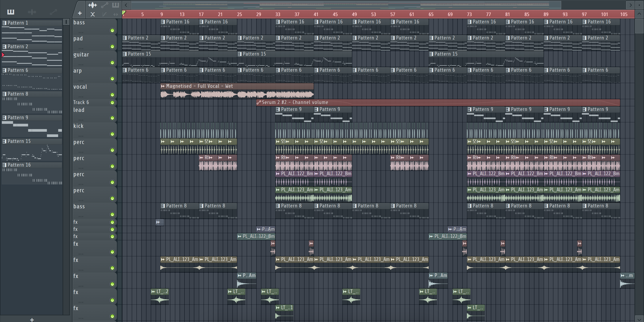Image resolution: width=644 pixels, height=322 pixels.
Task: Select the lead track name
Action: (79, 110)
